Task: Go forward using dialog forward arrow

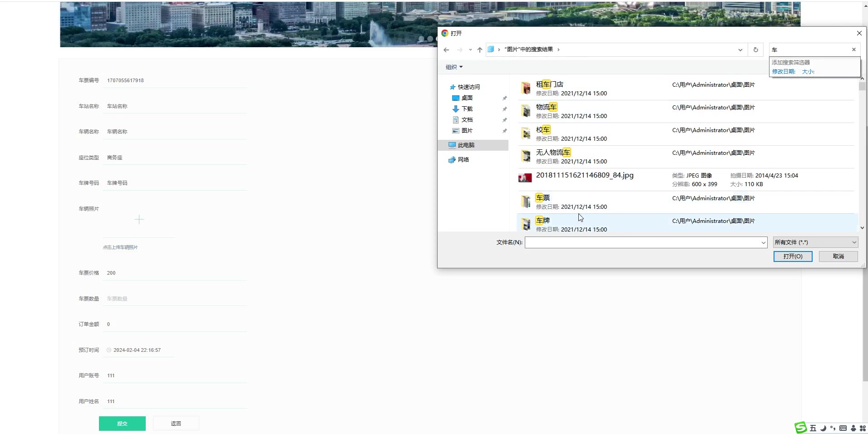Action: coord(459,50)
